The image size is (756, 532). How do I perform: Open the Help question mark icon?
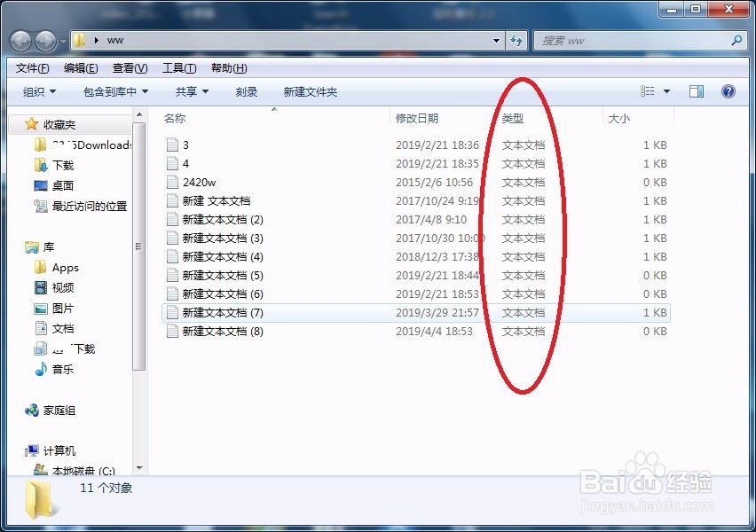click(728, 90)
